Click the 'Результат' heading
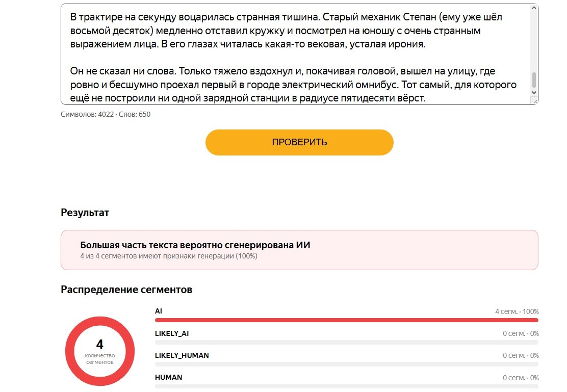The width and height of the screenshot is (567, 392). pos(85,213)
